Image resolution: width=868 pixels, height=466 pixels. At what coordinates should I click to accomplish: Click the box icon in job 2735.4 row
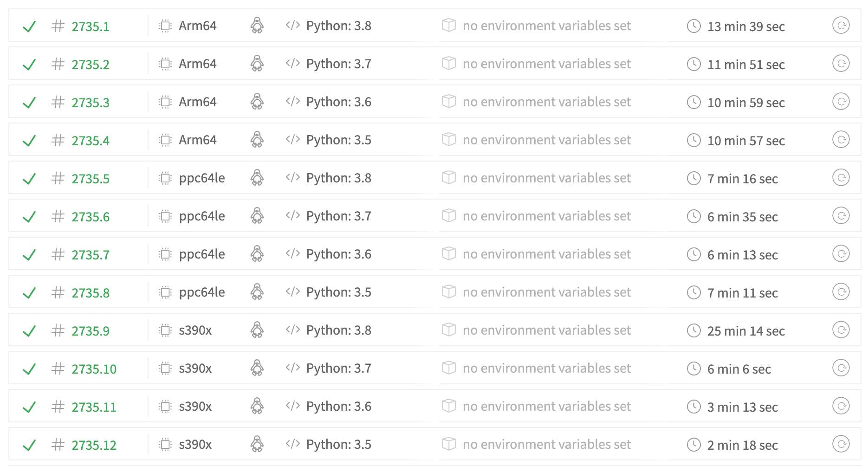(449, 140)
